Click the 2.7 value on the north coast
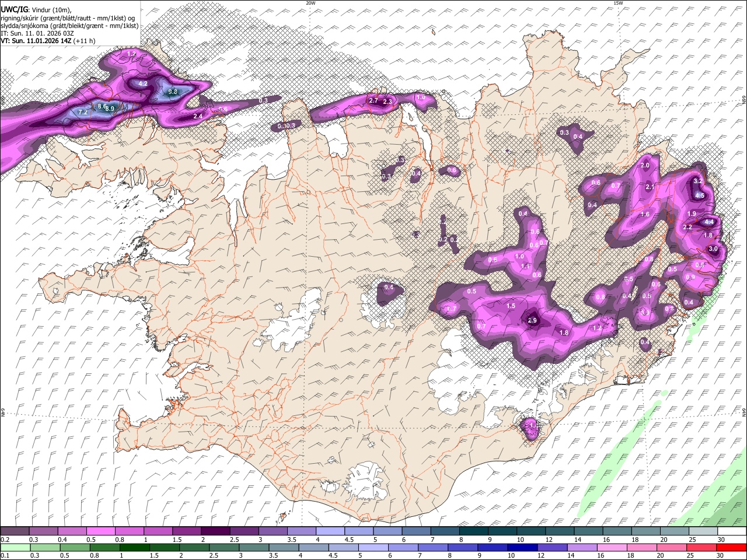 (374, 100)
